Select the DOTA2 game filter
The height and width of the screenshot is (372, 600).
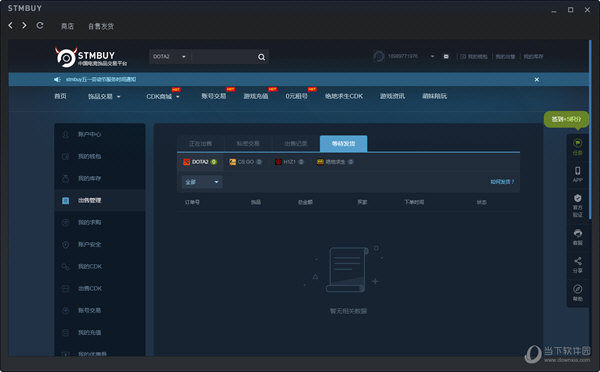[200, 162]
